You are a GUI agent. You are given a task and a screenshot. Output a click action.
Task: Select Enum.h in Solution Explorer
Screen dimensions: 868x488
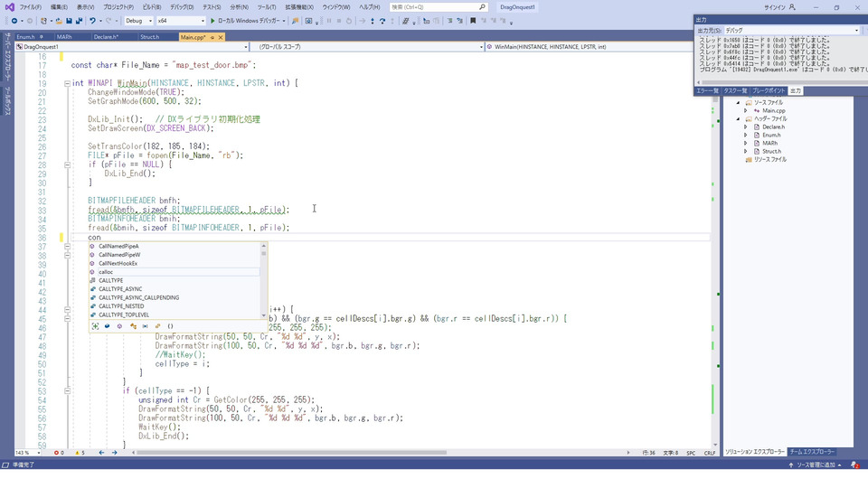771,135
